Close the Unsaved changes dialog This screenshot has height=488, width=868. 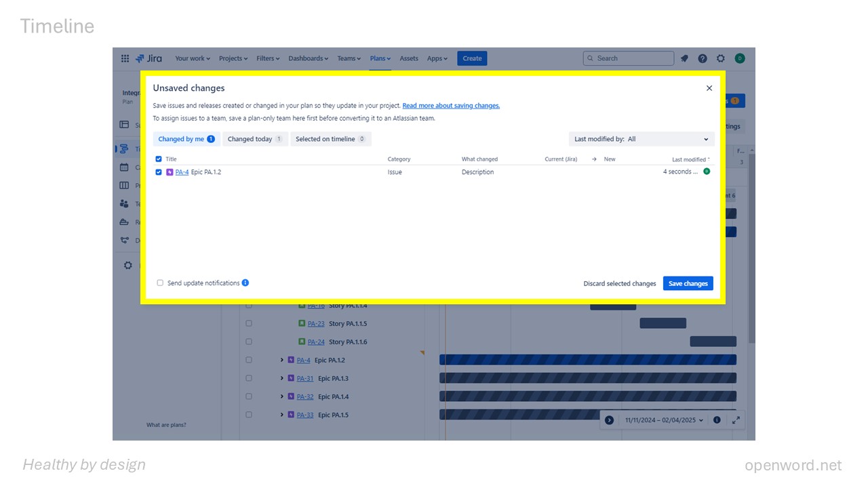709,88
